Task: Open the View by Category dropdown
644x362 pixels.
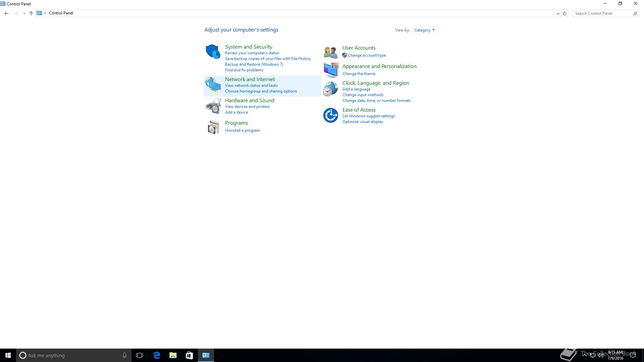Action: click(x=424, y=30)
